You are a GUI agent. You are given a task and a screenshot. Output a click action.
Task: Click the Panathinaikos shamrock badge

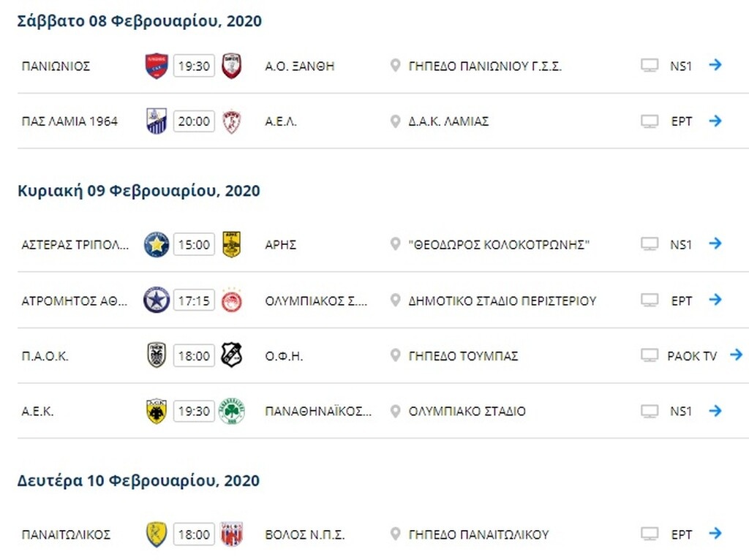(231, 411)
